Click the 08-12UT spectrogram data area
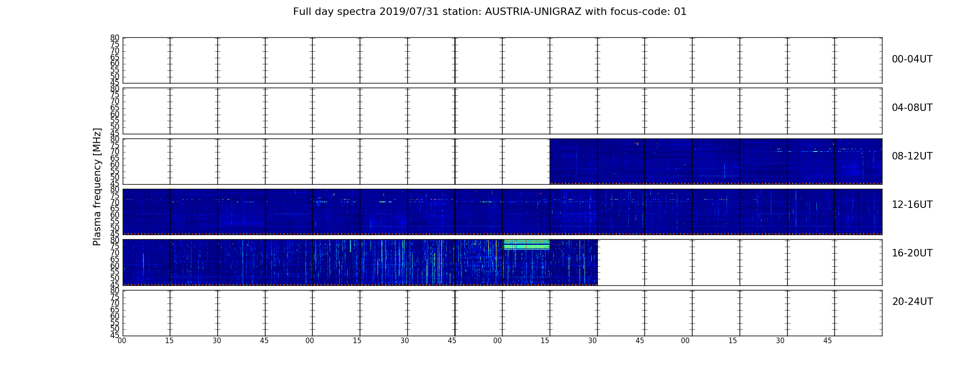 click(716, 161)
